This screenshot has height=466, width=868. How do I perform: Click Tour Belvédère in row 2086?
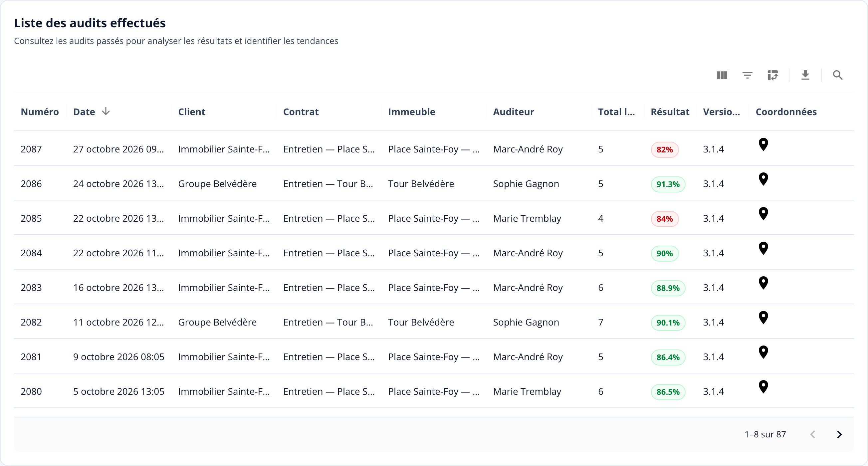click(x=421, y=184)
